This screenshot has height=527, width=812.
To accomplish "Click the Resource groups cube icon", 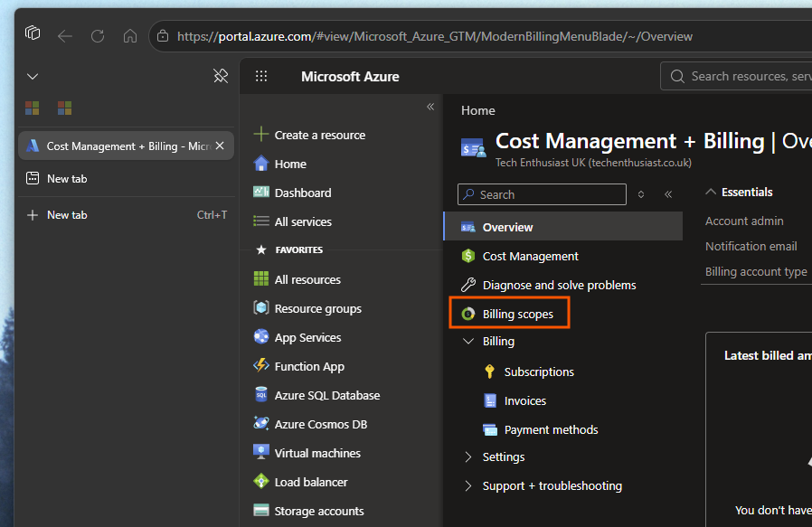I will click(x=261, y=307).
